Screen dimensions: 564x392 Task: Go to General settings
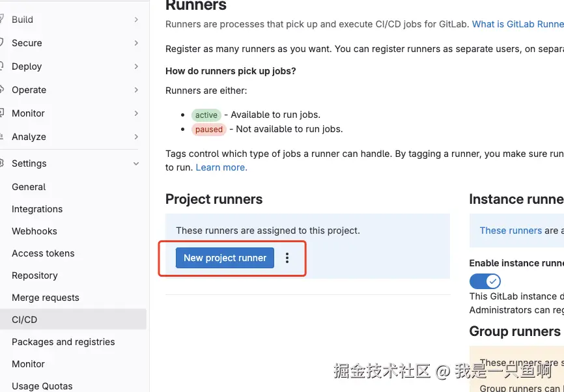(x=29, y=187)
